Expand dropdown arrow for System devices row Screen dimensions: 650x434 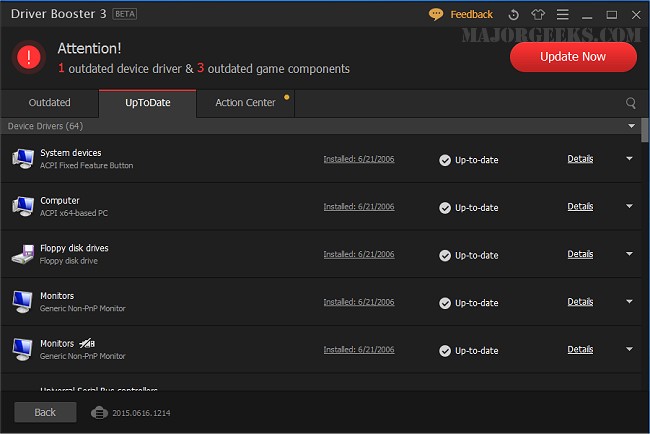(629, 159)
